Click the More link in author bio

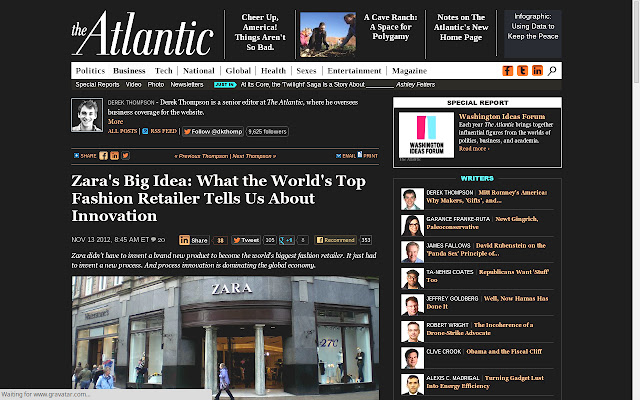pos(116,122)
